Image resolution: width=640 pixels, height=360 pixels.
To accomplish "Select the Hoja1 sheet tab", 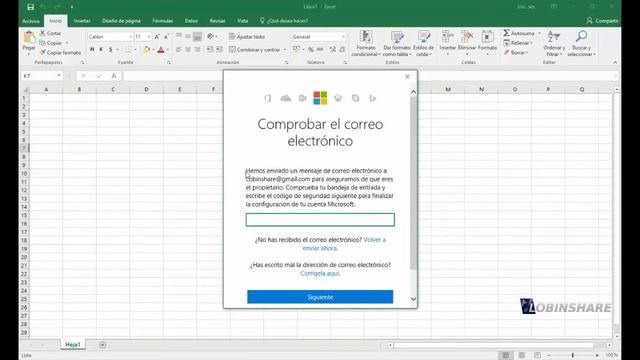I will (x=73, y=345).
